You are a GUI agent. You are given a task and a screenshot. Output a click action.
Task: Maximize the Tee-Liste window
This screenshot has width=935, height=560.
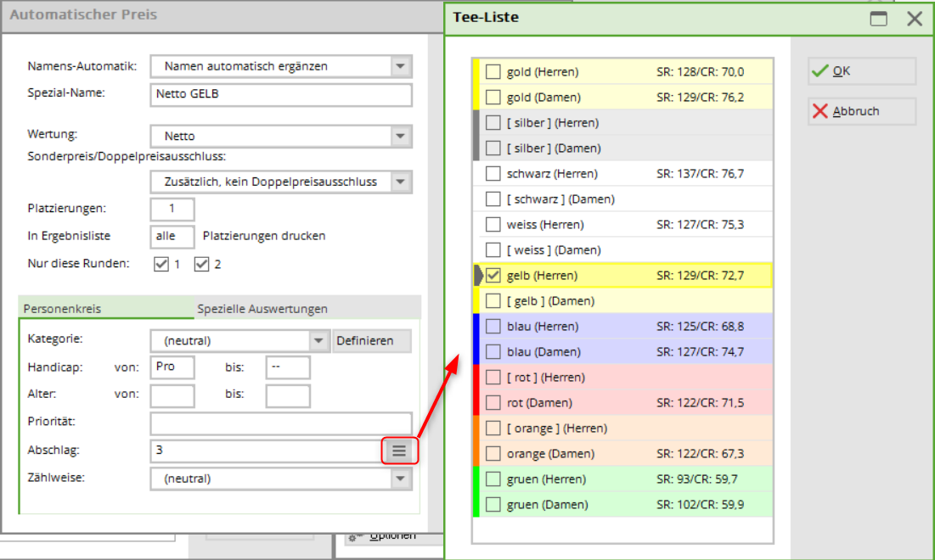tap(878, 19)
